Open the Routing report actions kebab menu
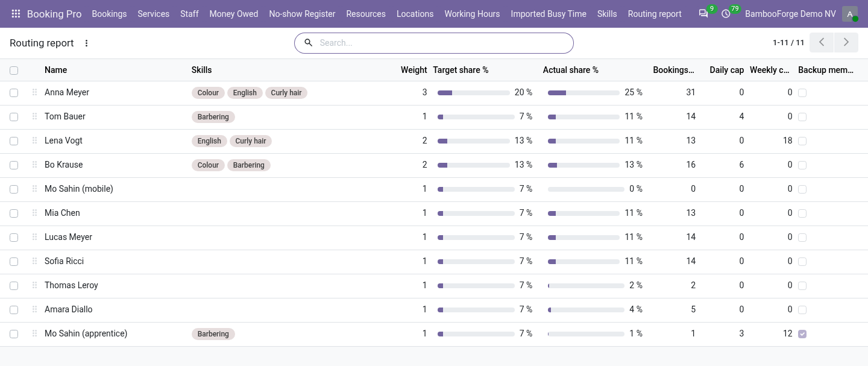 point(86,43)
